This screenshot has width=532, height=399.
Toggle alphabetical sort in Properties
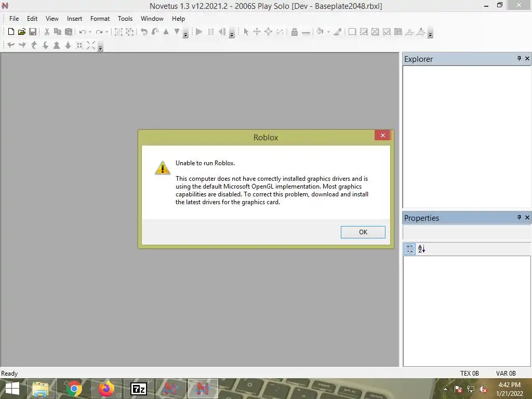(421, 249)
